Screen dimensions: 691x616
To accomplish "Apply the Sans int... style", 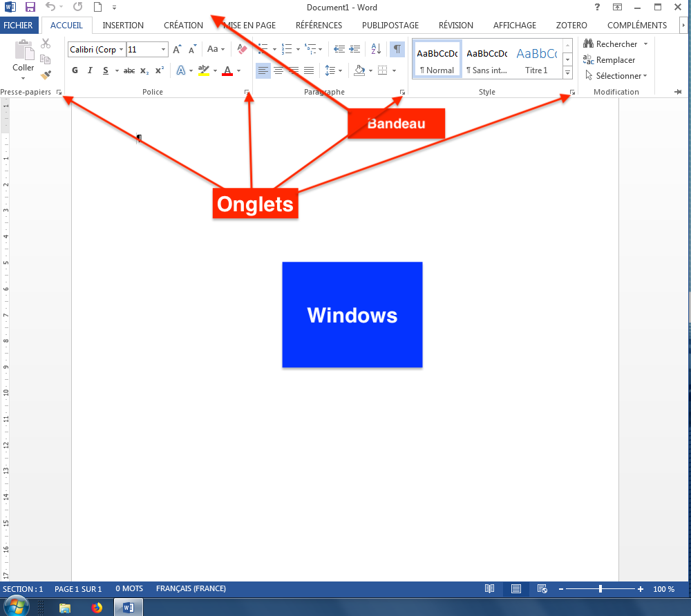I will [x=487, y=59].
